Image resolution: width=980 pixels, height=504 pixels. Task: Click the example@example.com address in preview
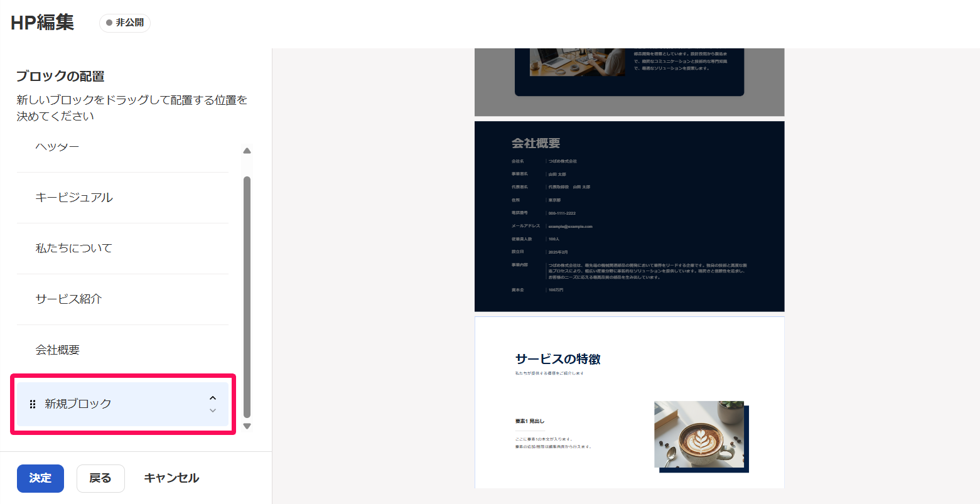click(570, 227)
